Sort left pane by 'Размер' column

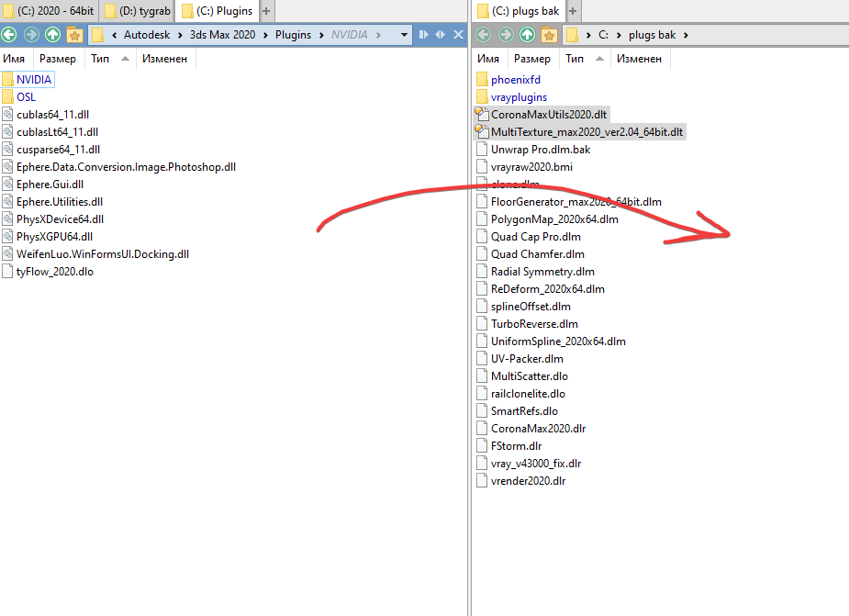(57, 59)
